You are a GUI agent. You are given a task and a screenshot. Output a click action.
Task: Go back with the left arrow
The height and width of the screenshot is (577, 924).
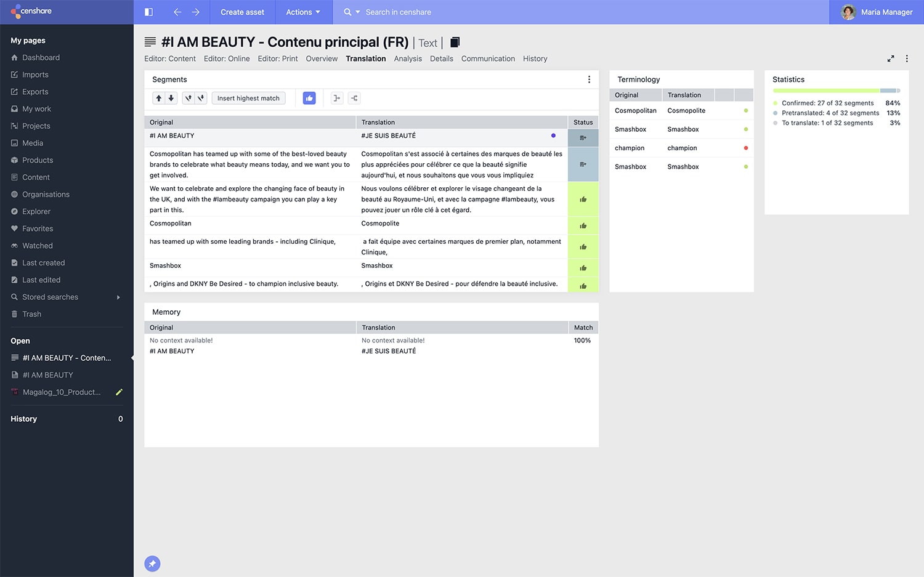click(x=177, y=12)
